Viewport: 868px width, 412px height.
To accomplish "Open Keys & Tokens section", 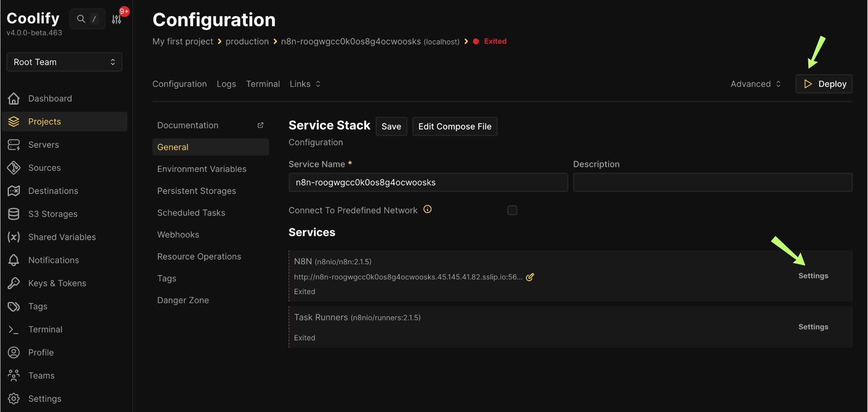I will point(57,283).
